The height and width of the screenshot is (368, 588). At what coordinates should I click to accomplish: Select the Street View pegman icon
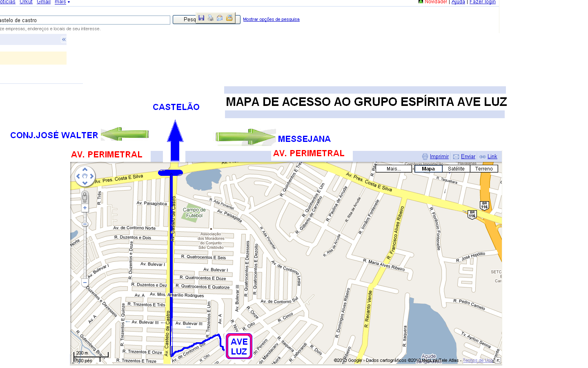tap(85, 197)
